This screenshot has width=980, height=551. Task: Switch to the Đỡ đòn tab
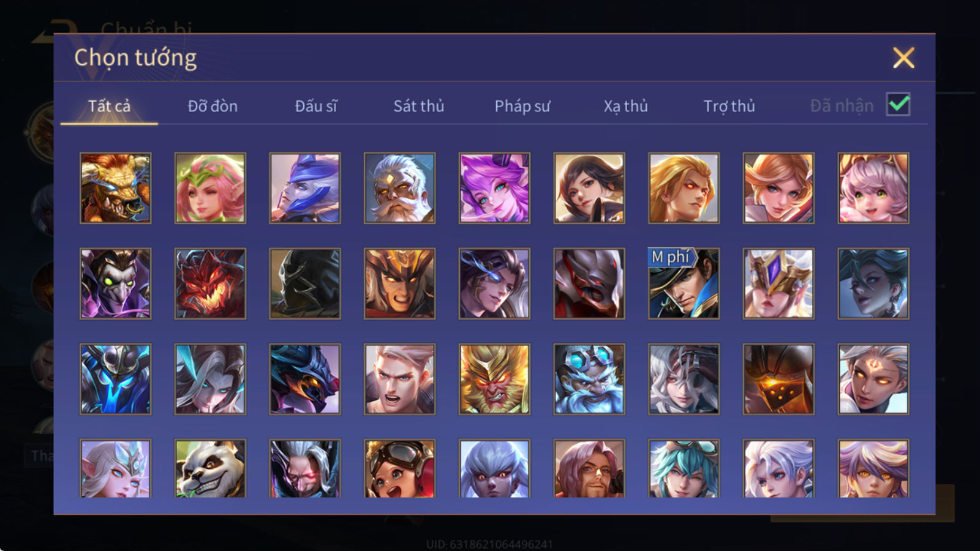coord(213,106)
